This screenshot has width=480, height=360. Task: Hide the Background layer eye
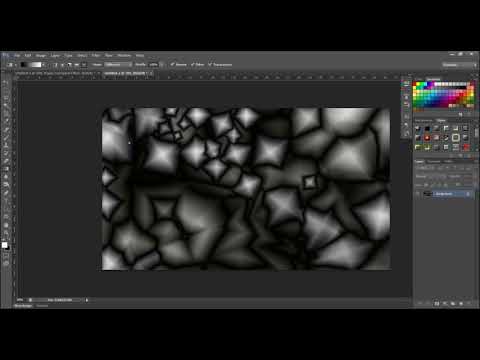418,194
